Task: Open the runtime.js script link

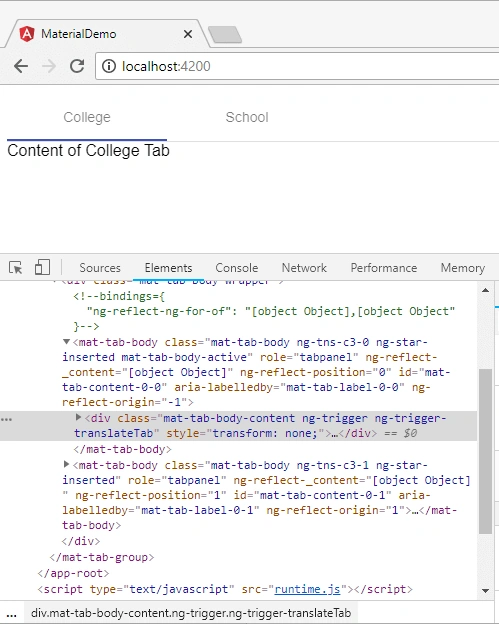Action: [307, 589]
